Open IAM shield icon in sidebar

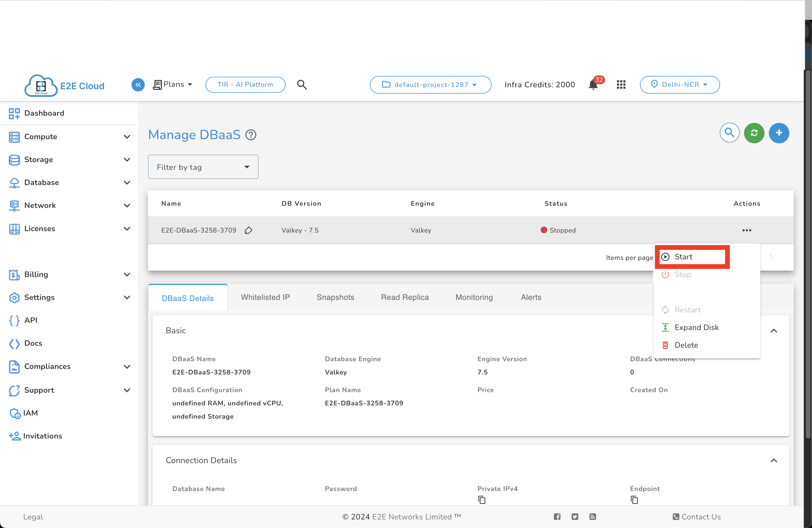[15, 413]
